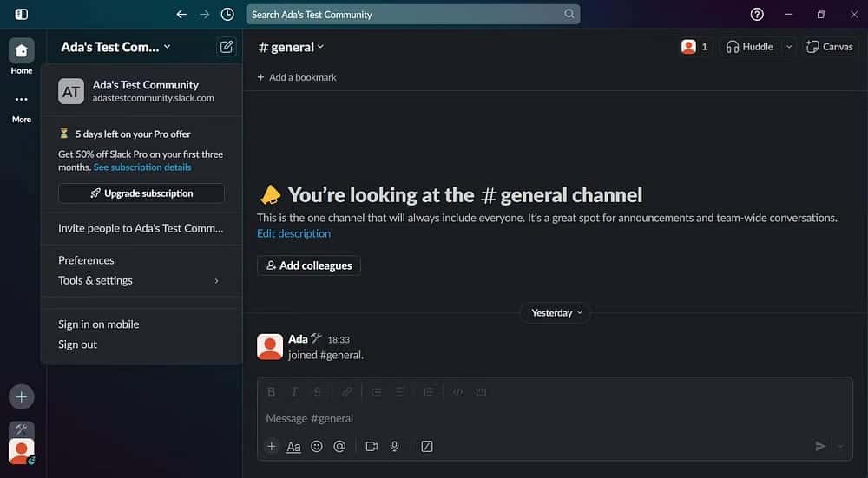This screenshot has width=868, height=478.
Task: Open the Canvas
Action: [829, 47]
